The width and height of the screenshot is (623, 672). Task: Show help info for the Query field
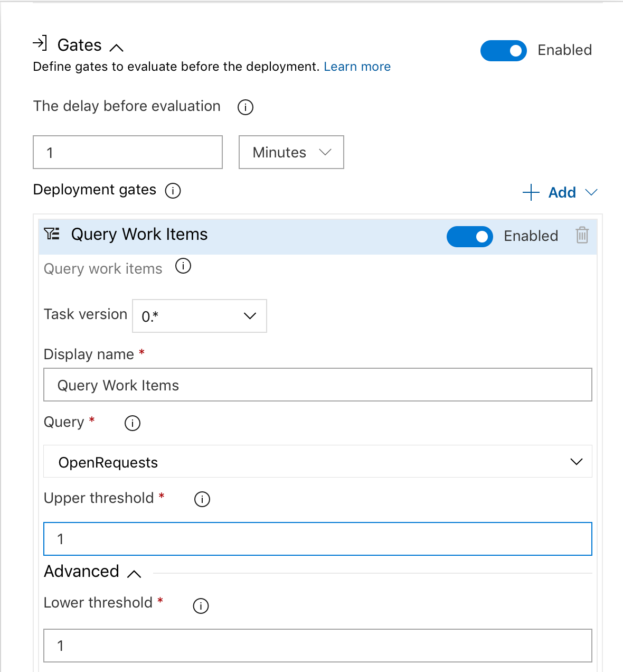pos(133,423)
